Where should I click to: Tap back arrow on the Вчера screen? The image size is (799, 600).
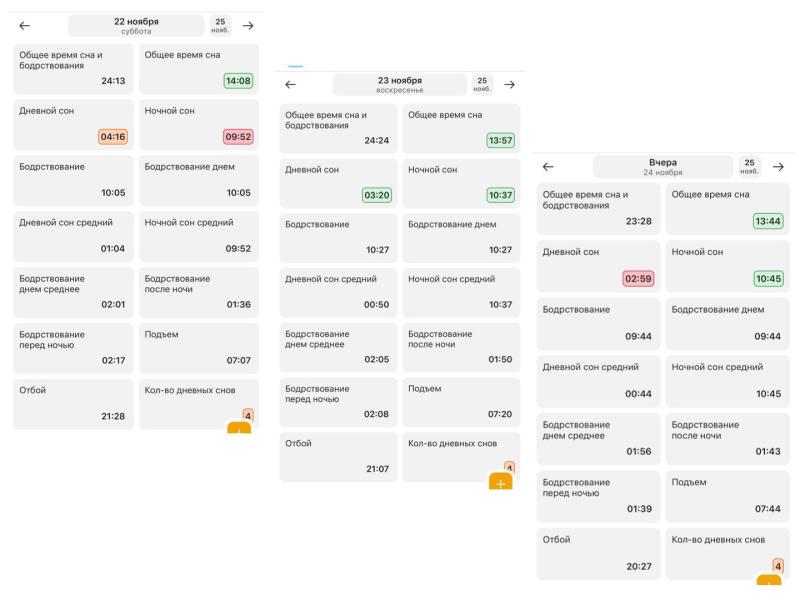(548, 166)
